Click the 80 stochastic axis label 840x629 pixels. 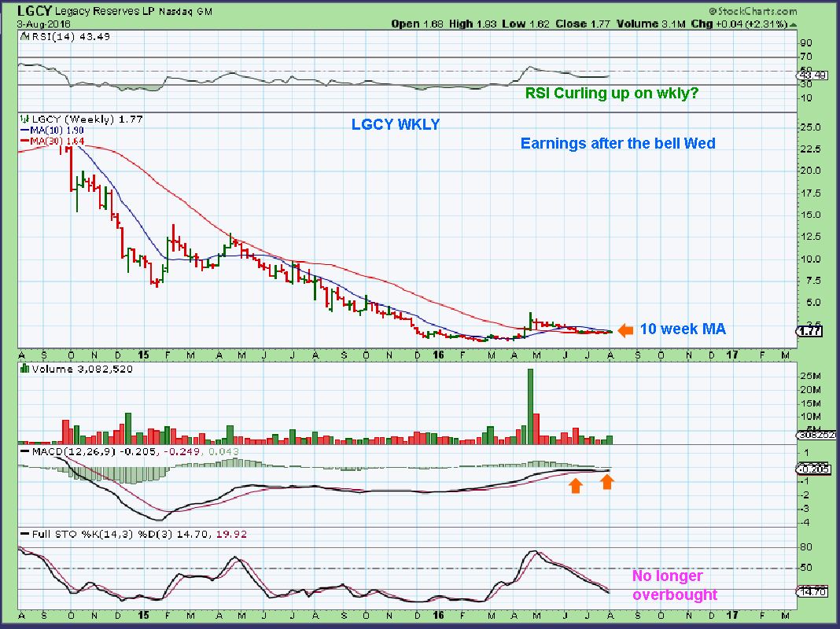(807, 547)
